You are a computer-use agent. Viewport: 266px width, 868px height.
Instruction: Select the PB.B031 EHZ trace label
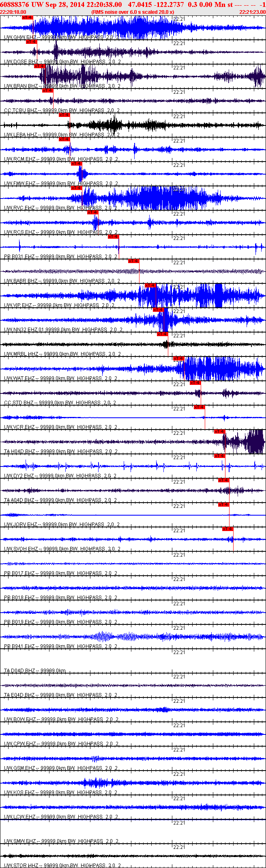click(61, 257)
